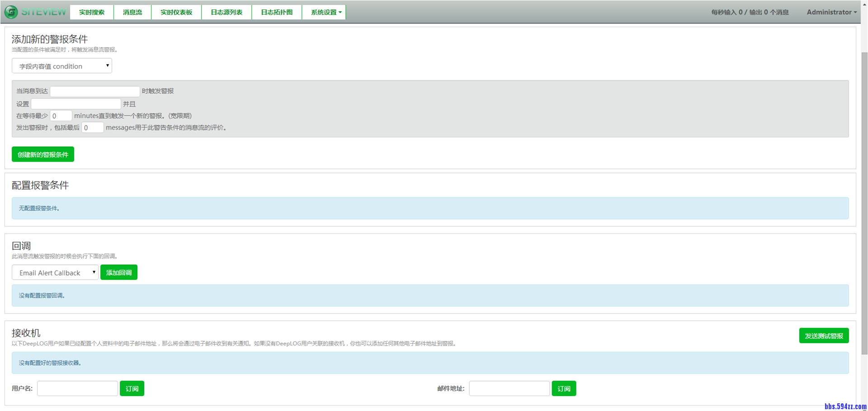
Task: Go to the 消息流 tab
Action: pos(132,12)
